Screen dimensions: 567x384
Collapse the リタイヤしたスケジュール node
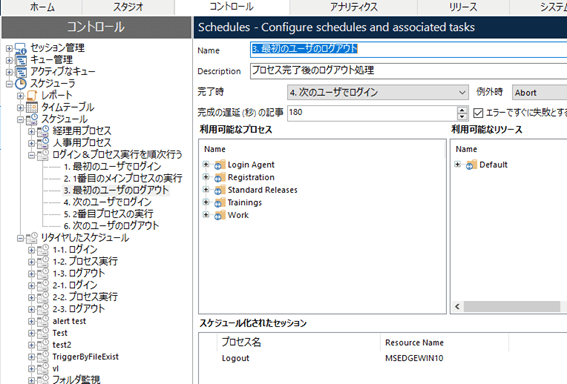coord(21,238)
